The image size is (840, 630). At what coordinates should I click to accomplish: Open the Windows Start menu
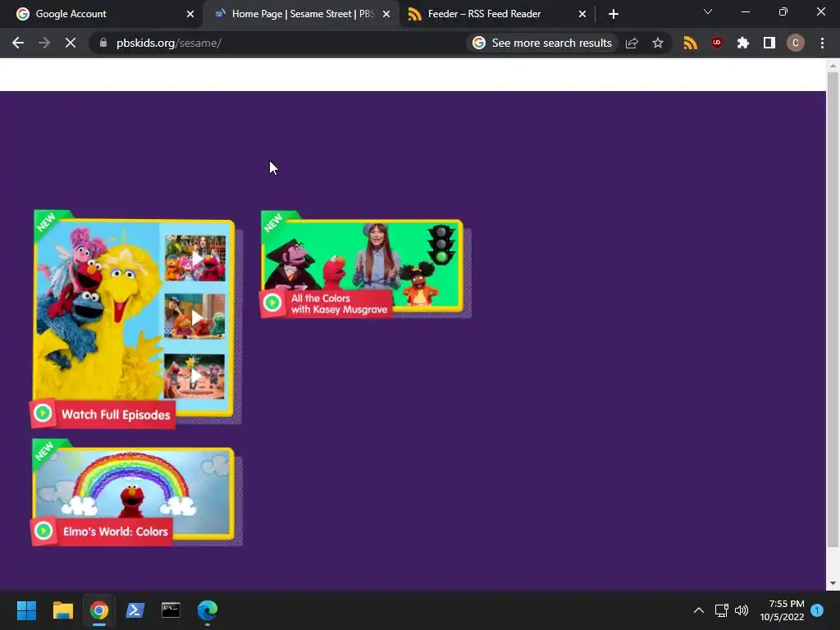(26, 610)
